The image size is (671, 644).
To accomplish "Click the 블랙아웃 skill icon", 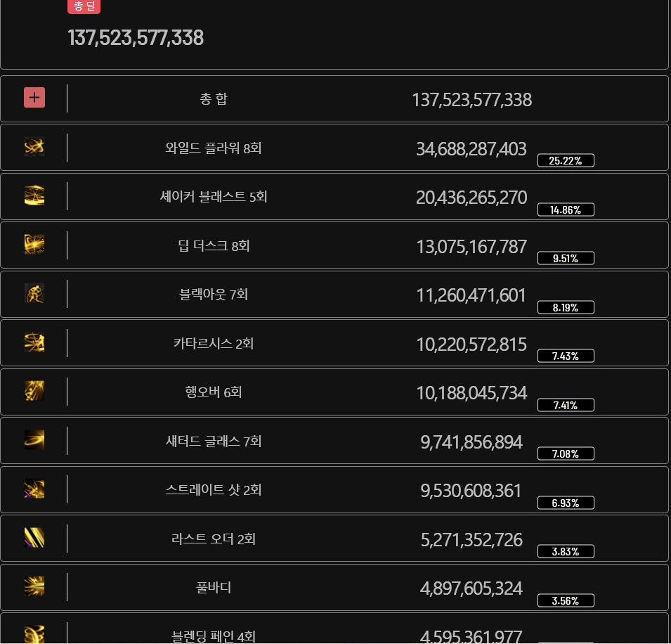I will click(34, 293).
